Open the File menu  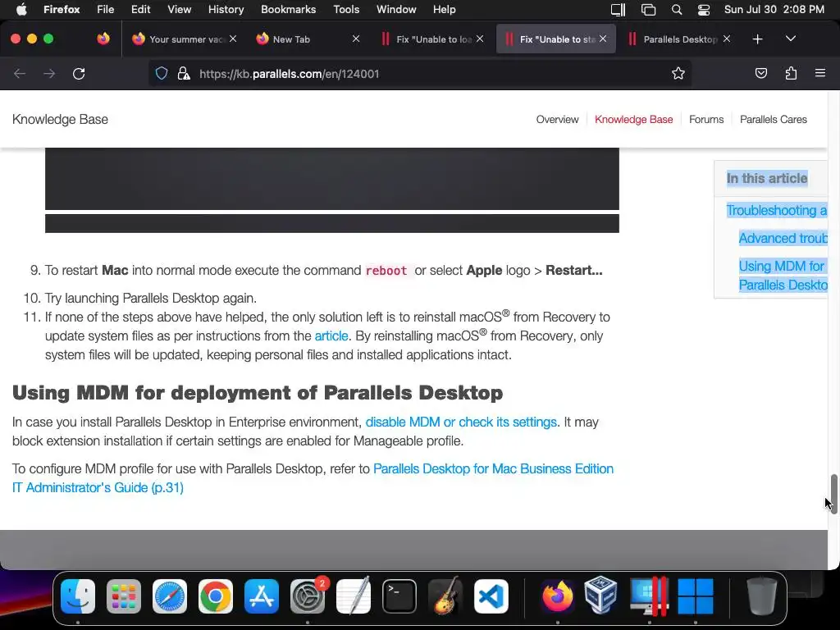click(105, 9)
